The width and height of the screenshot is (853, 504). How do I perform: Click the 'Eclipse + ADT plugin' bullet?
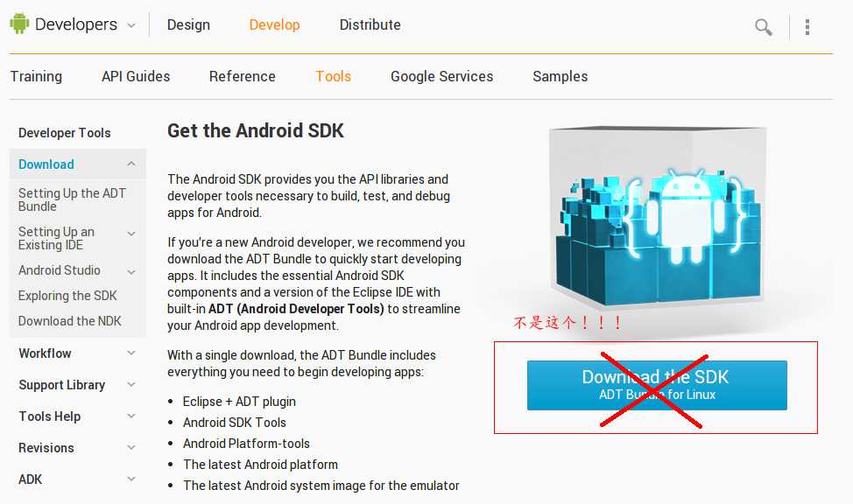coord(239,402)
